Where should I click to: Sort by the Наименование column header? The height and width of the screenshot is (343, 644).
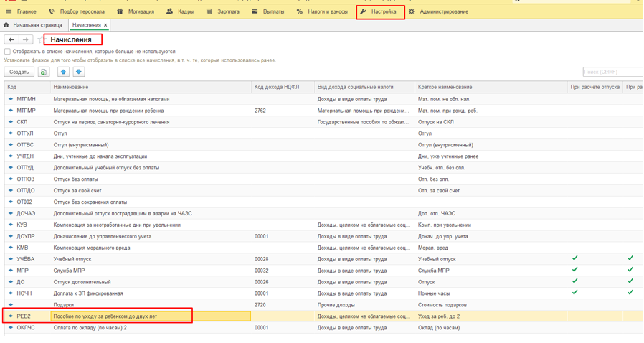[x=151, y=87]
